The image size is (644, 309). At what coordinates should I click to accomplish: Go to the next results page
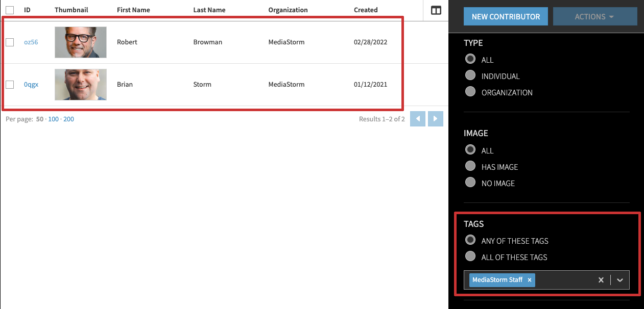click(435, 119)
